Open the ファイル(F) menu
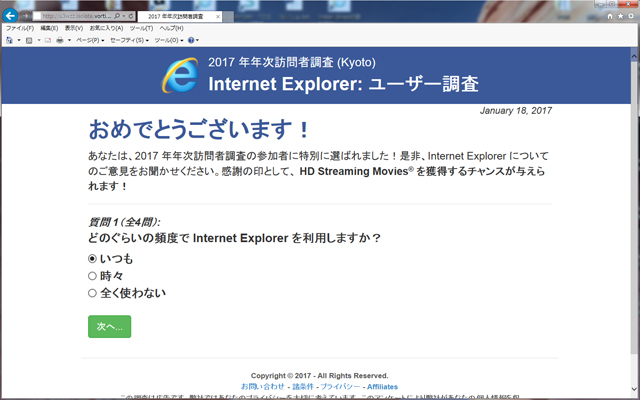640x400 pixels. [20, 28]
